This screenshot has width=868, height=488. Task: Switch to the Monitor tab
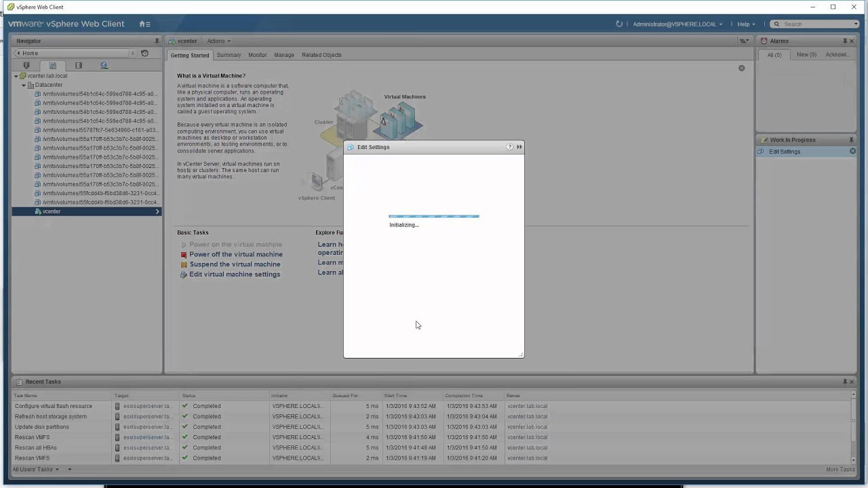pyautogui.click(x=257, y=55)
